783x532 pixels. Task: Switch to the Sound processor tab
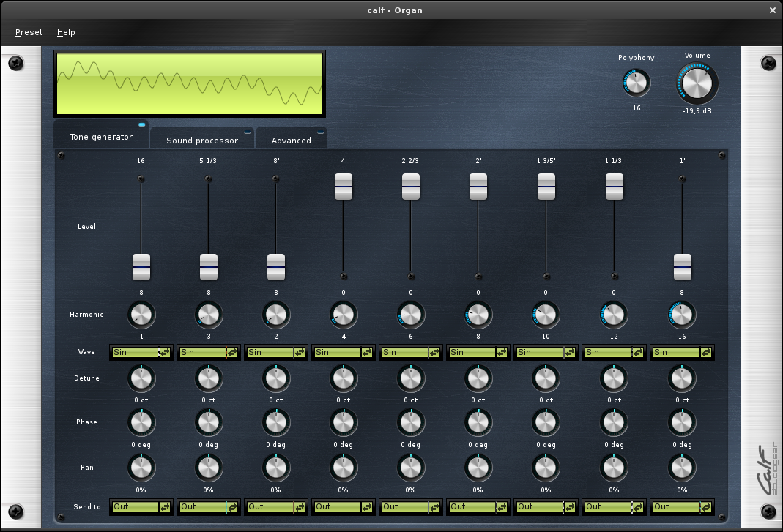[x=202, y=140]
